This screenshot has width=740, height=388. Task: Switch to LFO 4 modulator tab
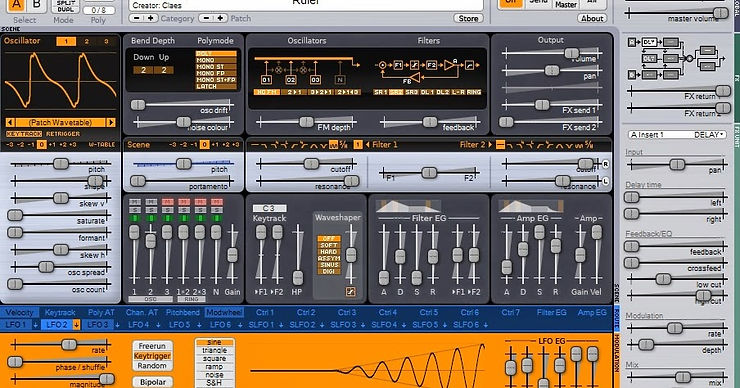click(x=139, y=325)
